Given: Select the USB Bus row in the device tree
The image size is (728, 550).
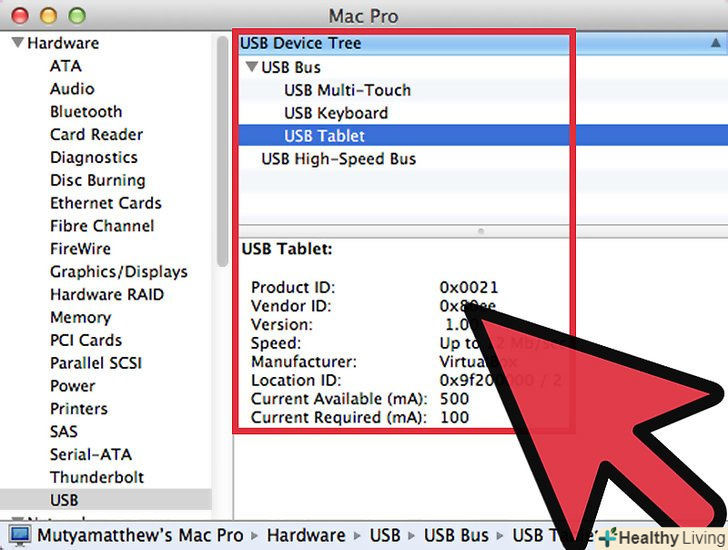Looking at the screenshot, I should point(291,67).
